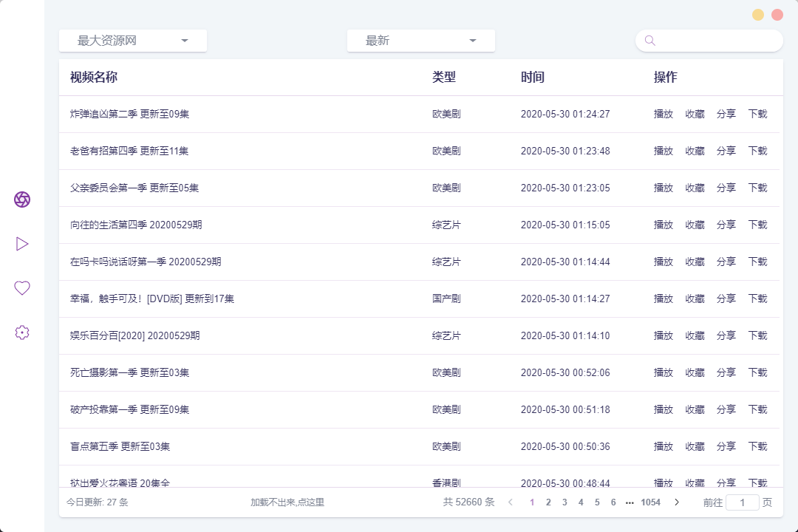Viewport: 798px width, 532px height.
Task: Go to next page using right arrow
Action: tap(677, 502)
